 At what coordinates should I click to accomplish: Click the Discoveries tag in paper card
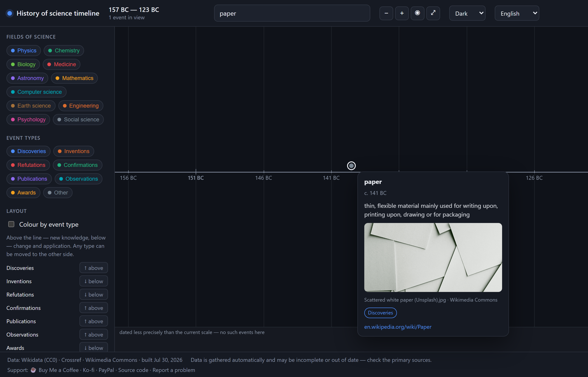(x=380, y=313)
